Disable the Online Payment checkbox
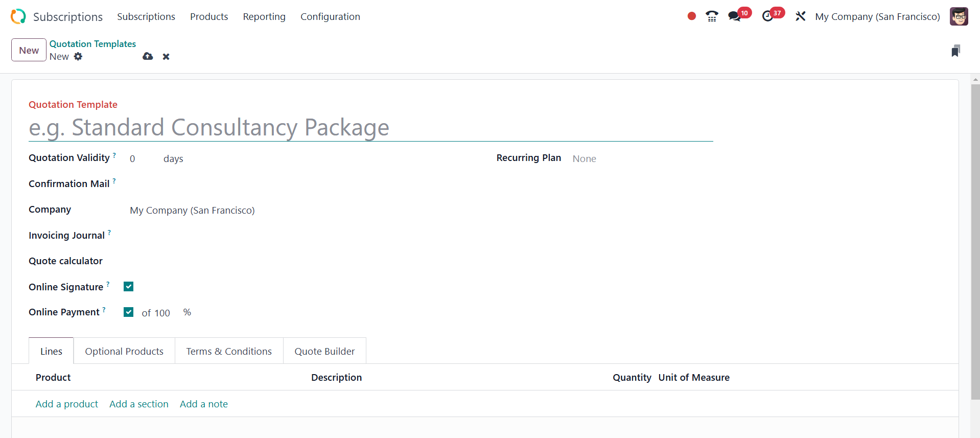This screenshot has width=980, height=438. [x=128, y=312]
